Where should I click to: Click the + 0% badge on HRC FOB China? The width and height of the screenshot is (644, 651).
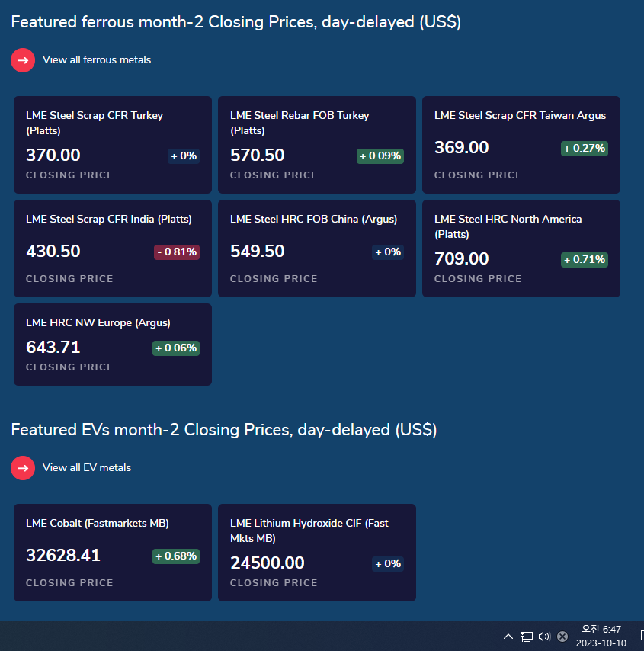[388, 252]
